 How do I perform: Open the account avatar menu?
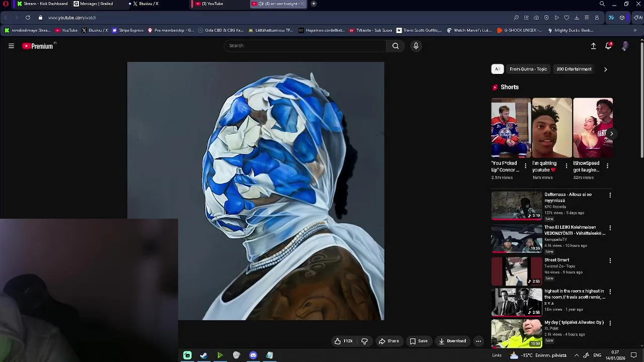click(x=625, y=46)
